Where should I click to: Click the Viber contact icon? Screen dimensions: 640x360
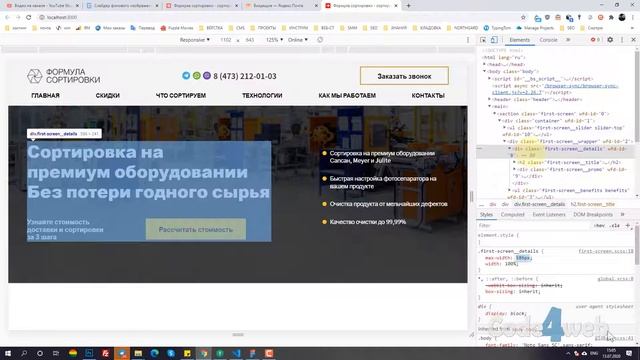point(207,76)
